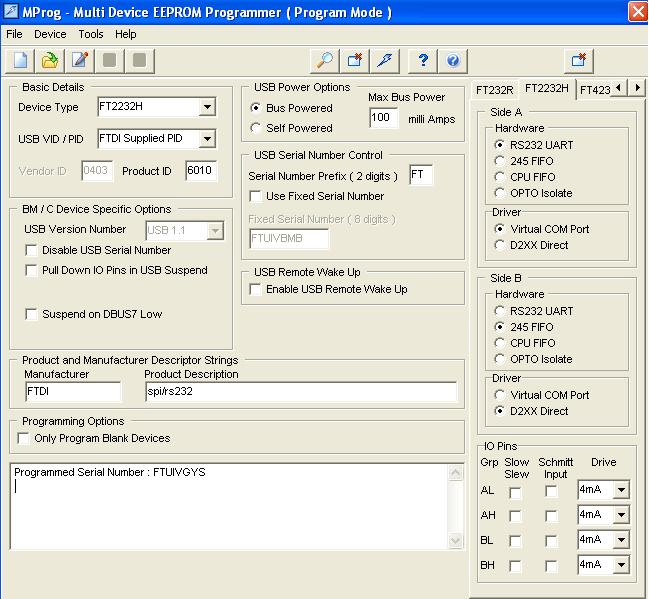
Task: Select Side B RS232 UART hardware
Action: pos(500,311)
